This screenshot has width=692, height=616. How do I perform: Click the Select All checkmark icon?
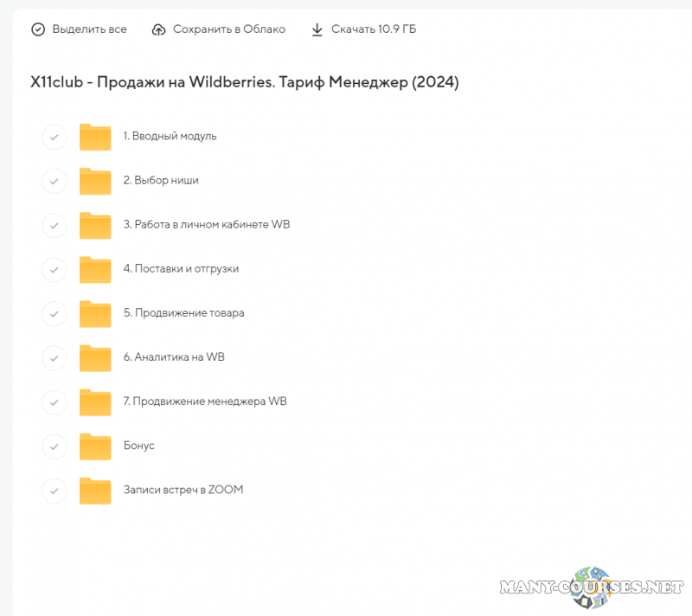coord(38,29)
